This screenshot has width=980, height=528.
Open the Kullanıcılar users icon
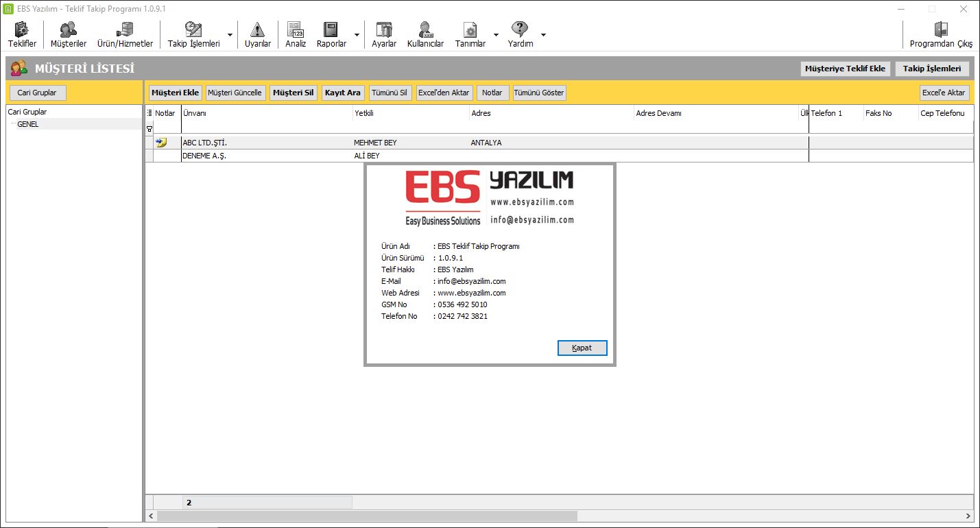coord(425,34)
